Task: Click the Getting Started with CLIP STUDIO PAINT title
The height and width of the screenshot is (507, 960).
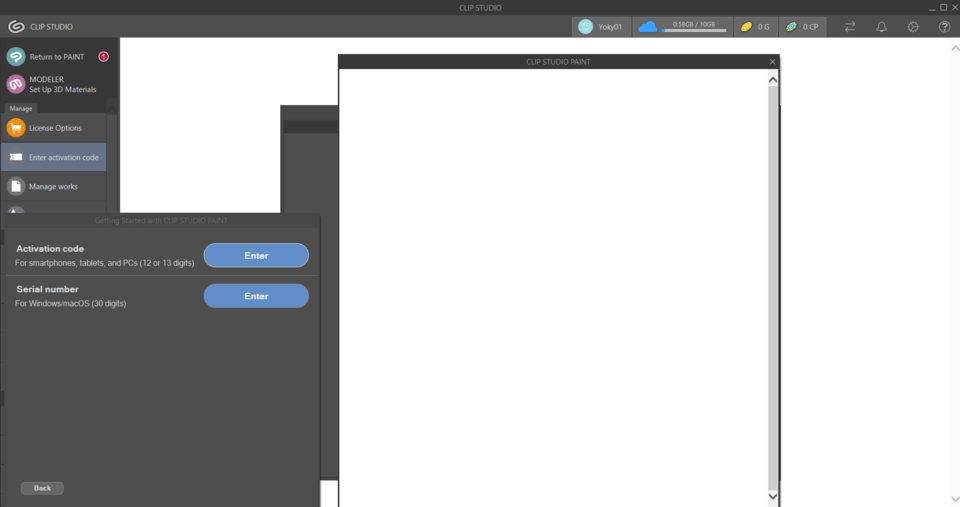Action: [161, 220]
